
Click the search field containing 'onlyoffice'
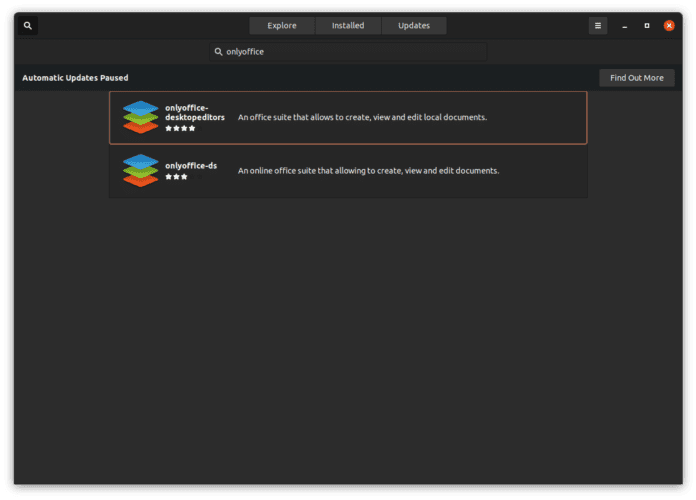tap(350, 51)
